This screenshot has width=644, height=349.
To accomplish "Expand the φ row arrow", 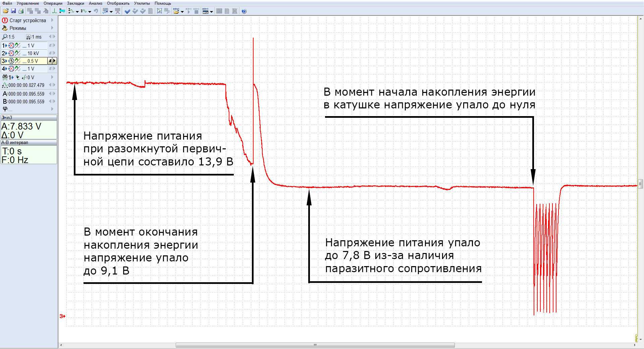I will pyautogui.click(x=52, y=109).
